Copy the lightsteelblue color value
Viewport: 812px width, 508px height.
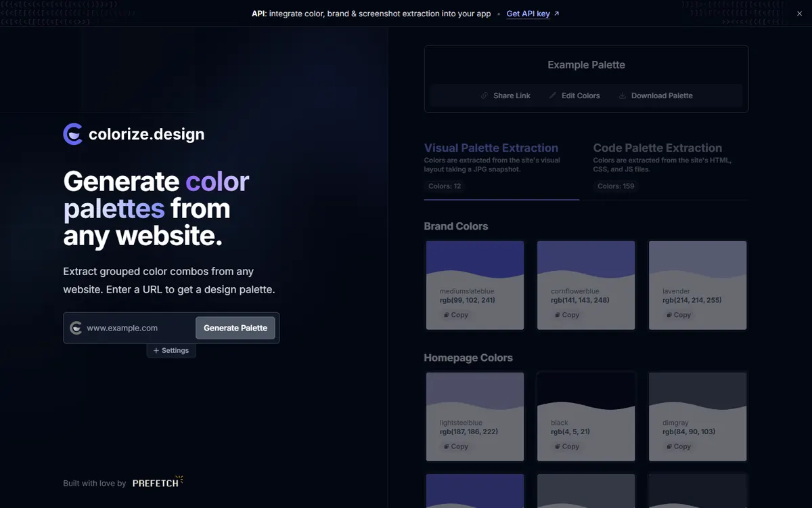point(456,446)
